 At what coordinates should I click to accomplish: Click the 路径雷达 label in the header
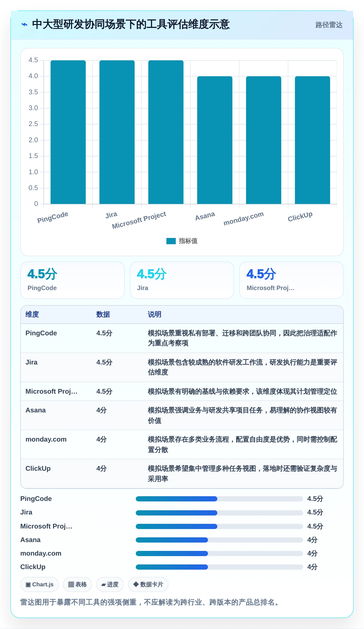coord(329,25)
